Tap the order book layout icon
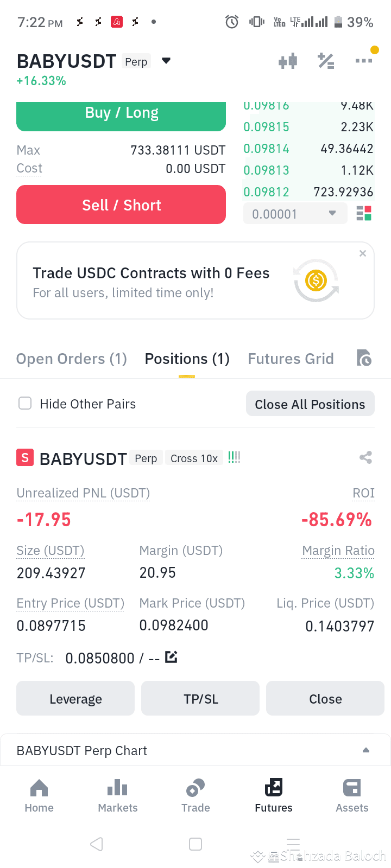This screenshot has height=868, width=391. [364, 214]
